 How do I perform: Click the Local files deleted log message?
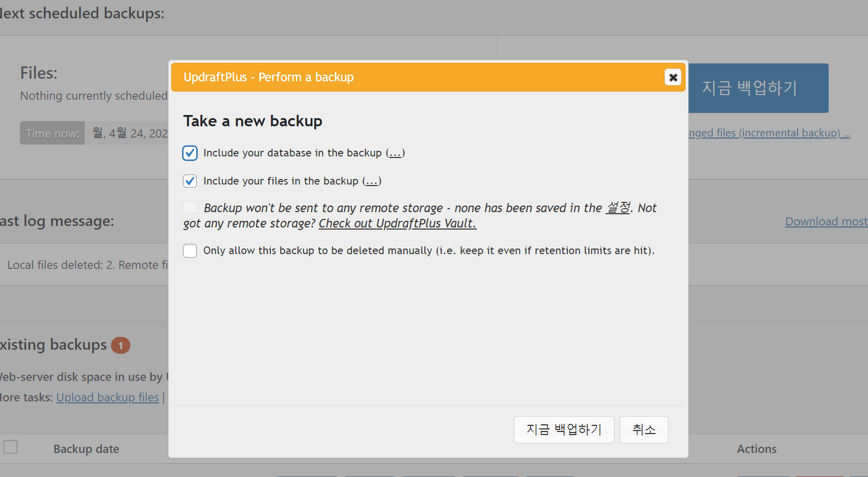87,265
